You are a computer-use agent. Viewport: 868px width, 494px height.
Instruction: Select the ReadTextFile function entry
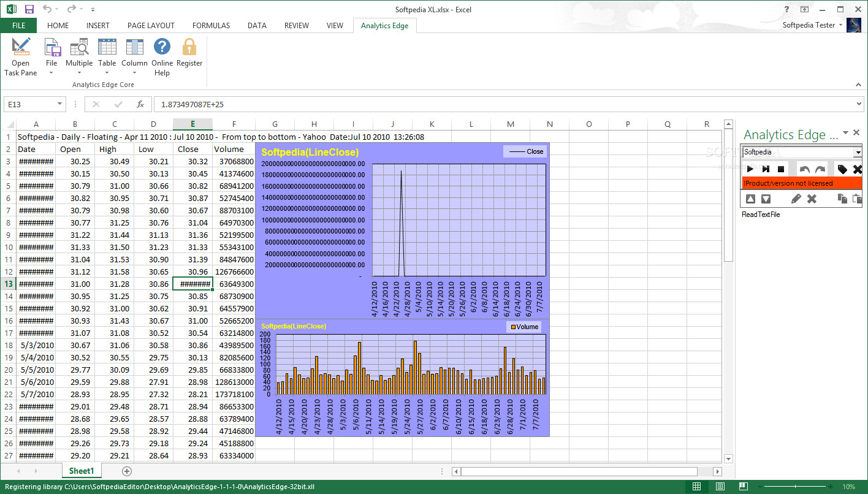[x=761, y=215]
